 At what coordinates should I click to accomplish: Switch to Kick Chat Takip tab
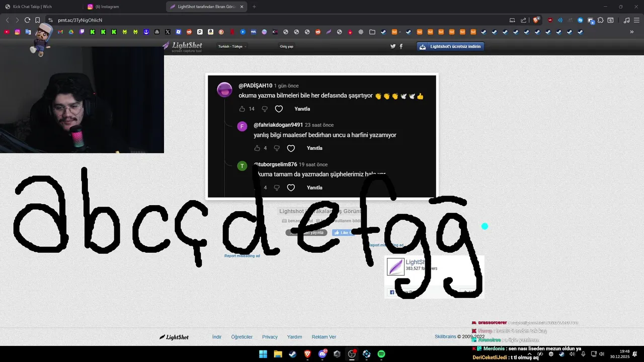click(x=40, y=7)
